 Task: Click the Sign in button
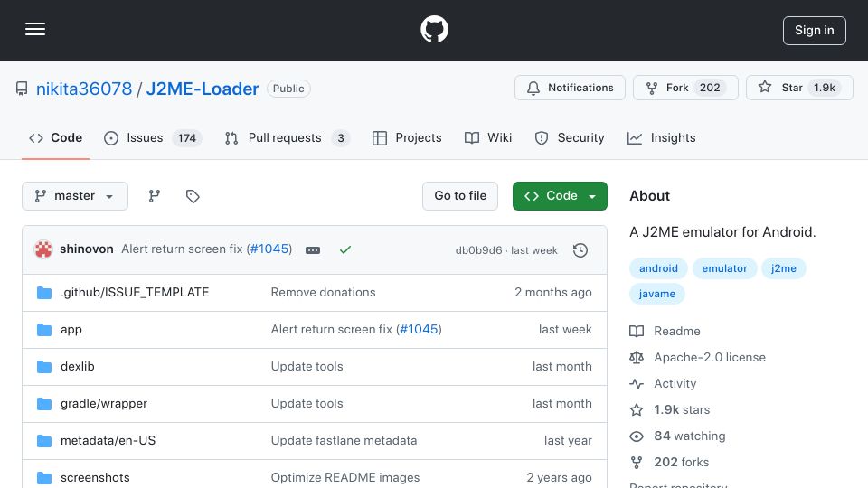pyautogui.click(x=815, y=31)
